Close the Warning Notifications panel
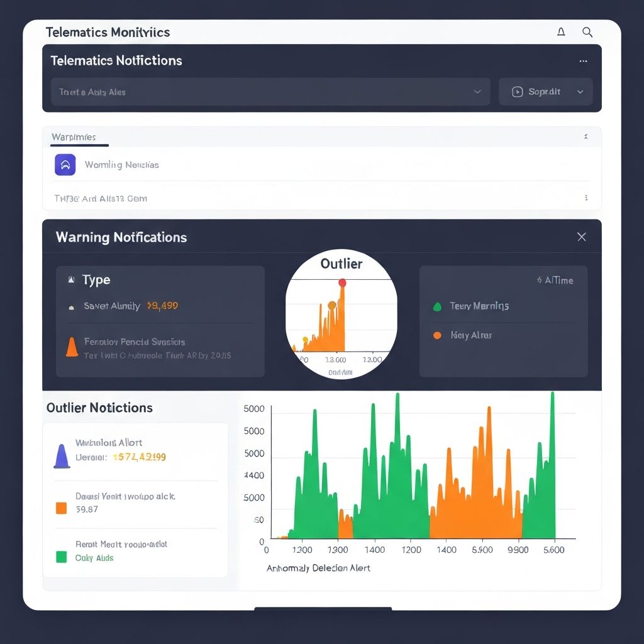This screenshot has height=644, width=644. pyautogui.click(x=581, y=237)
